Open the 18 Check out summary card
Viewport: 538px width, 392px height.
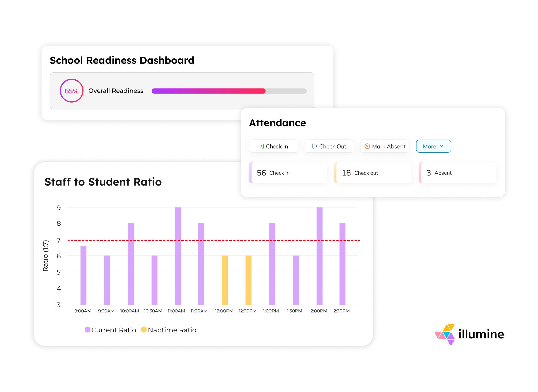[373, 173]
